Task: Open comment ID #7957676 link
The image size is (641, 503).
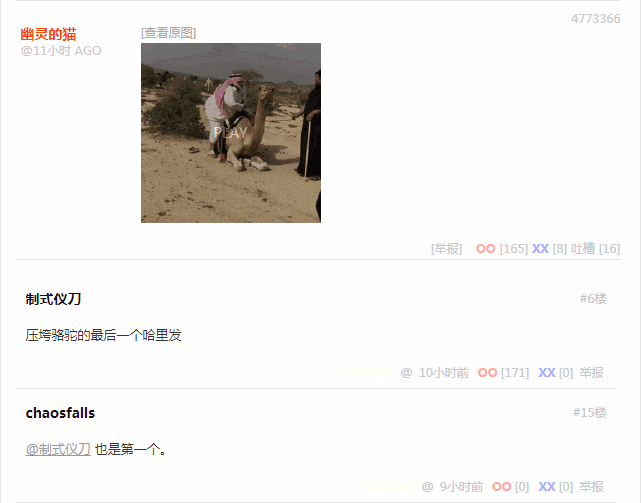Action: pyautogui.click(x=386, y=487)
